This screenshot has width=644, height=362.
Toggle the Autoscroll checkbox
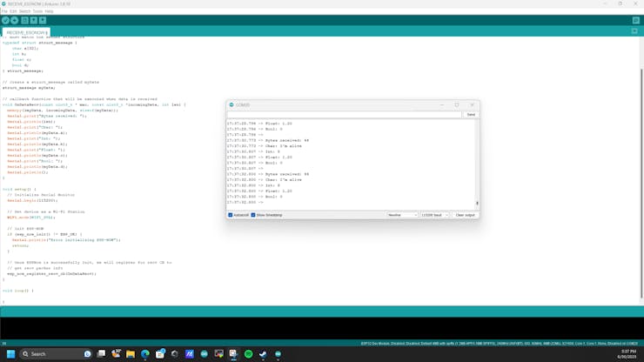point(231,215)
